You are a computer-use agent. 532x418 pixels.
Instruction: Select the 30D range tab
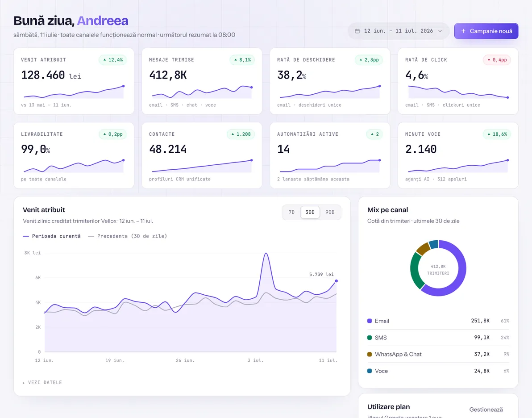pyautogui.click(x=310, y=212)
